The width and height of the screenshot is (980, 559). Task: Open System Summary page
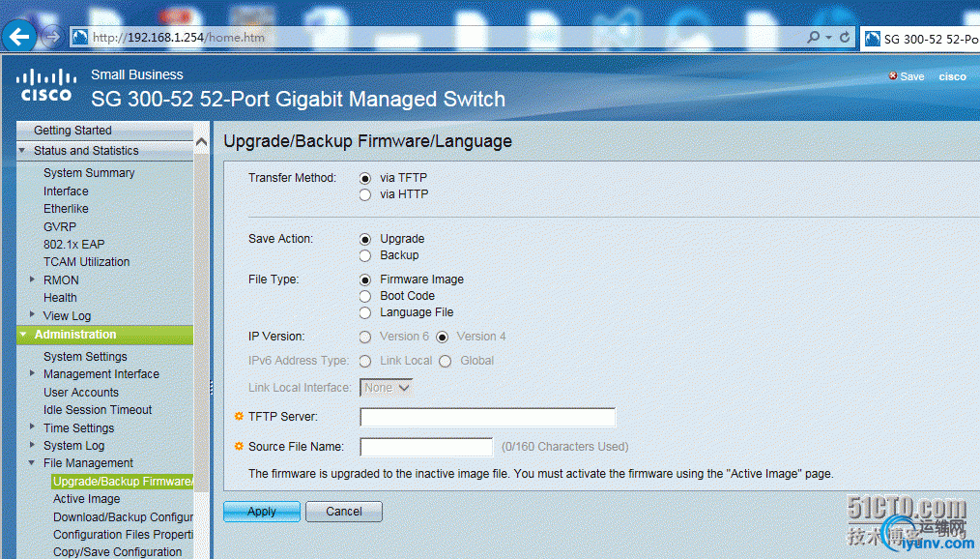(89, 172)
